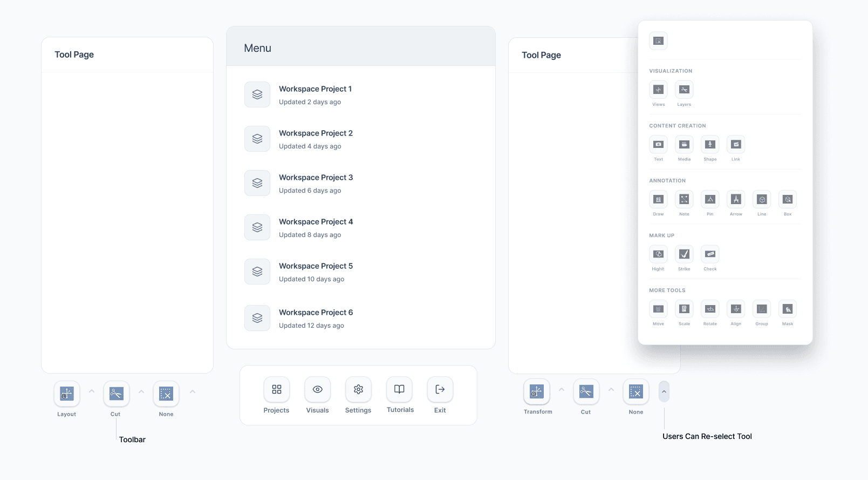This screenshot has width=868, height=480.
Task: Open Workspace Project 2
Action: (x=361, y=139)
